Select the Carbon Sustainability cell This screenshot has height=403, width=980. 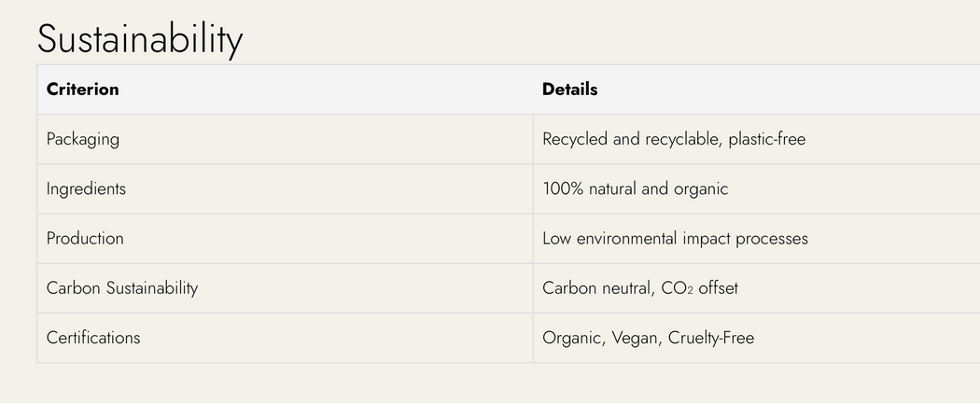tap(122, 287)
